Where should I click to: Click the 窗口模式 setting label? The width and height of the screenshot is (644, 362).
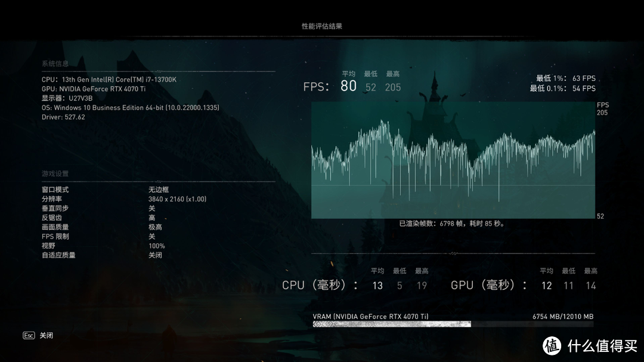point(55,190)
